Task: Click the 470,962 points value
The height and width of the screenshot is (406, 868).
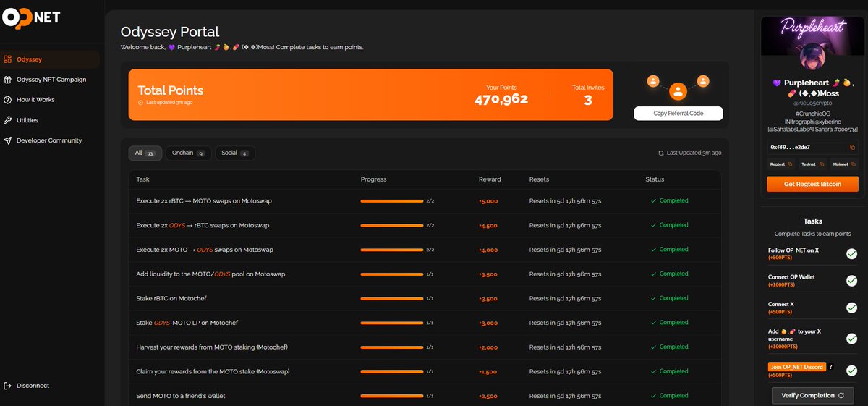Action: coord(501,99)
